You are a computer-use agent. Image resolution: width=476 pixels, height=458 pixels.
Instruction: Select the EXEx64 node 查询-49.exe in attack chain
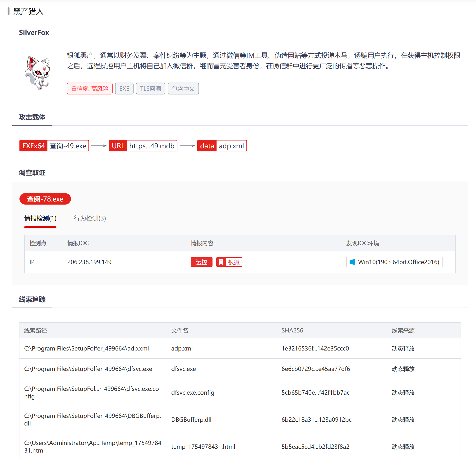click(x=54, y=145)
